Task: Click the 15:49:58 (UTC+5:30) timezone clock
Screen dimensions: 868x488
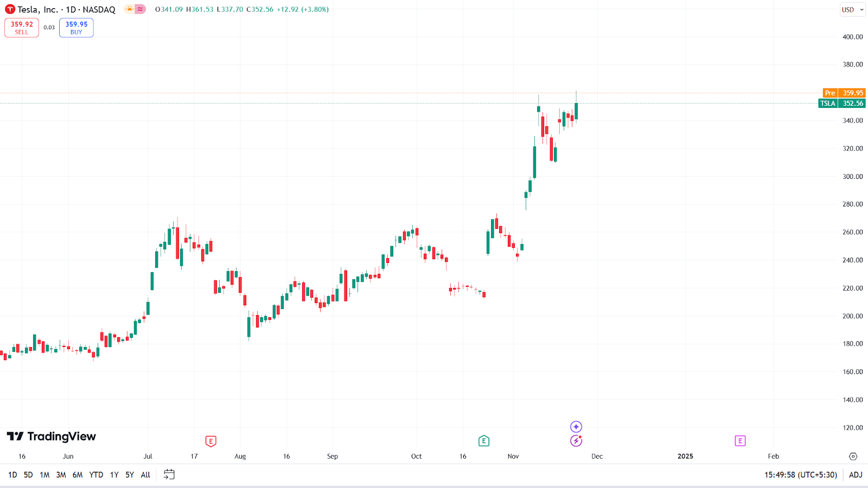Action: tap(801, 474)
